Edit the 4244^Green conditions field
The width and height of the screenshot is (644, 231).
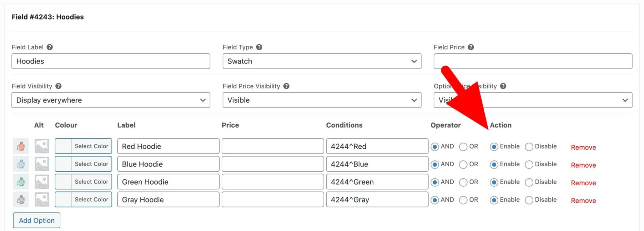(377, 182)
